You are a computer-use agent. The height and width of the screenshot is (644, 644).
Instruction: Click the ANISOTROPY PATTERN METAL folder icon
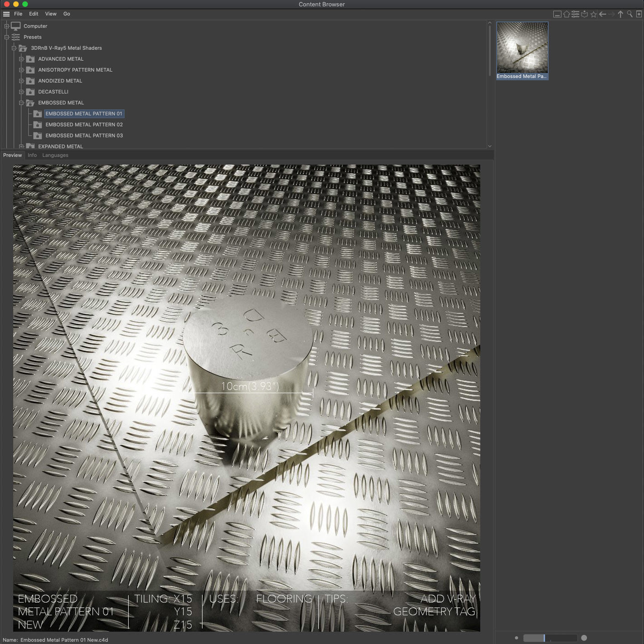coord(30,70)
